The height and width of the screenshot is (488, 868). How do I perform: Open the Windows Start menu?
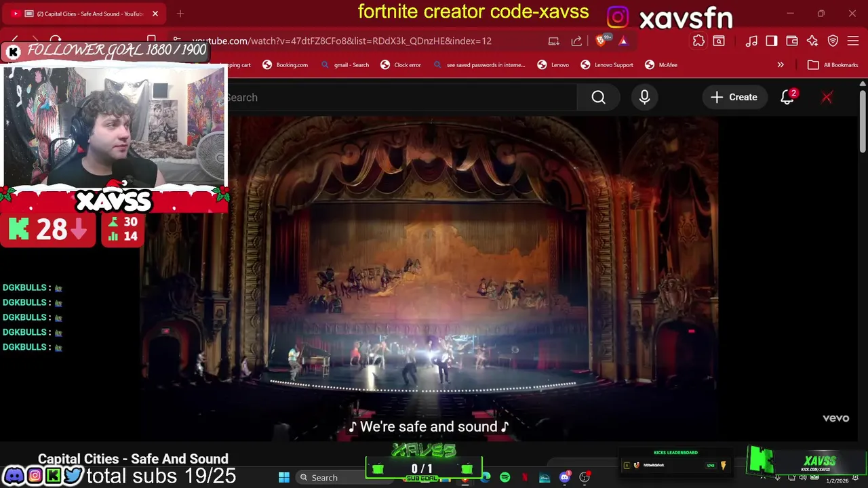(284, 478)
